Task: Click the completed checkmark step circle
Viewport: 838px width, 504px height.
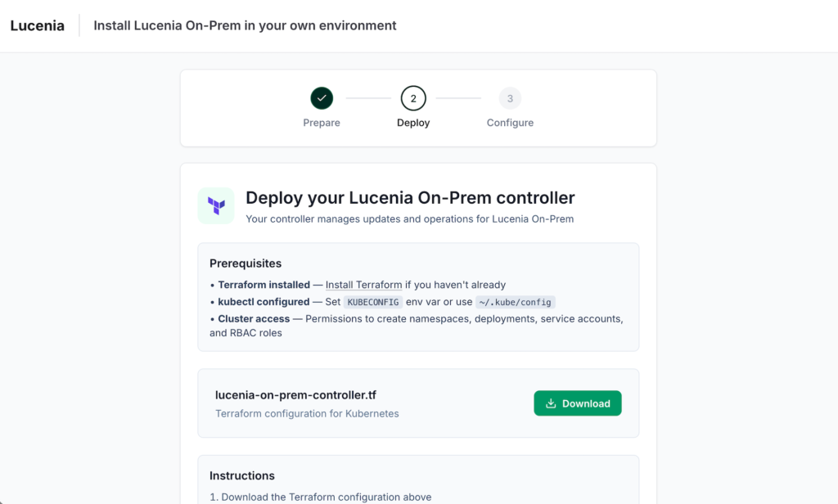Action: (322, 99)
